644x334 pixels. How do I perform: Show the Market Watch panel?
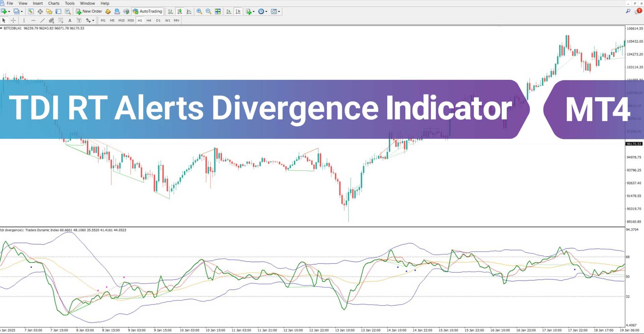(31, 11)
